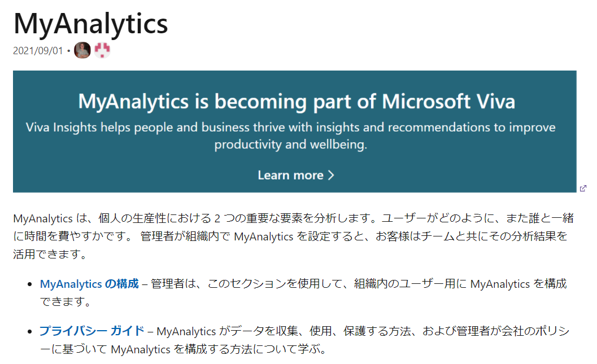
Task: Click the paragraph line ending 活用できます。
Action: click(50, 254)
